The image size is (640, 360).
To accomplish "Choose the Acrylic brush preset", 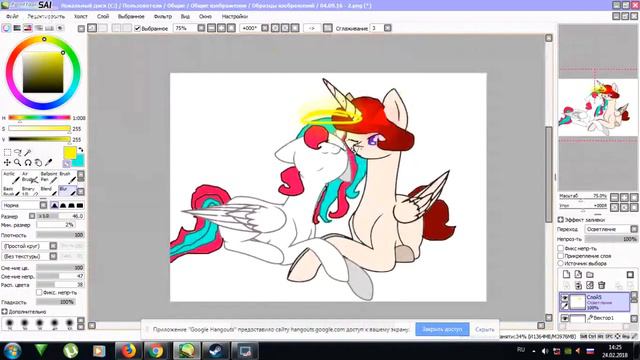I will coord(11,177).
